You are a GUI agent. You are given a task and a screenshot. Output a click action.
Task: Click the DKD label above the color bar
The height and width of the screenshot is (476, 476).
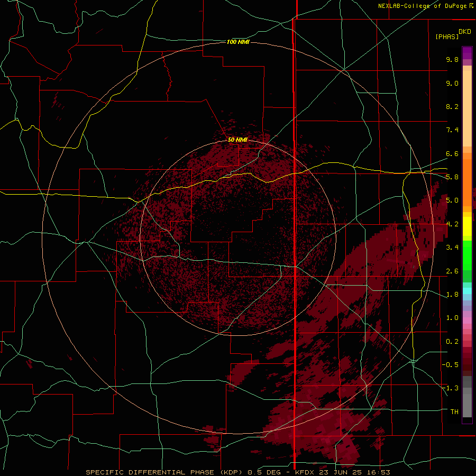coord(465,32)
